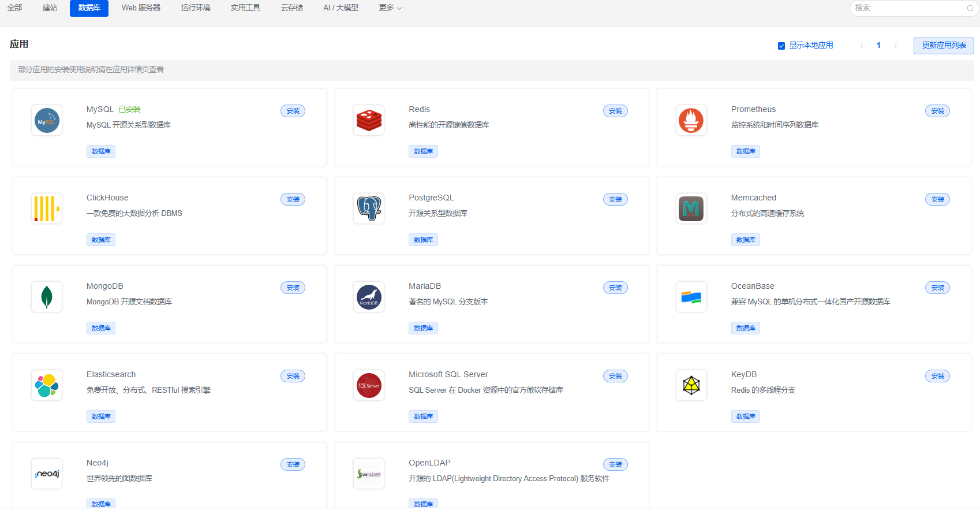
Task: Open the 云存储 tab
Action: coord(292,8)
